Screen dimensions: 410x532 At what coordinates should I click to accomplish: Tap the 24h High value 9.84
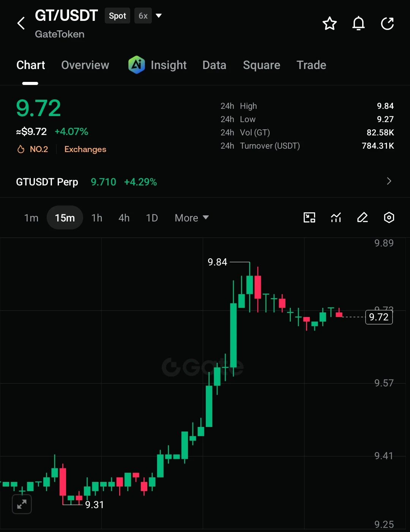coord(385,106)
